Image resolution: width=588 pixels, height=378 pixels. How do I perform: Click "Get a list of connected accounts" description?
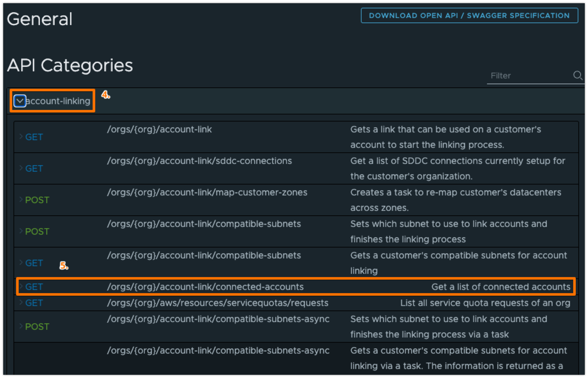pos(501,287)
